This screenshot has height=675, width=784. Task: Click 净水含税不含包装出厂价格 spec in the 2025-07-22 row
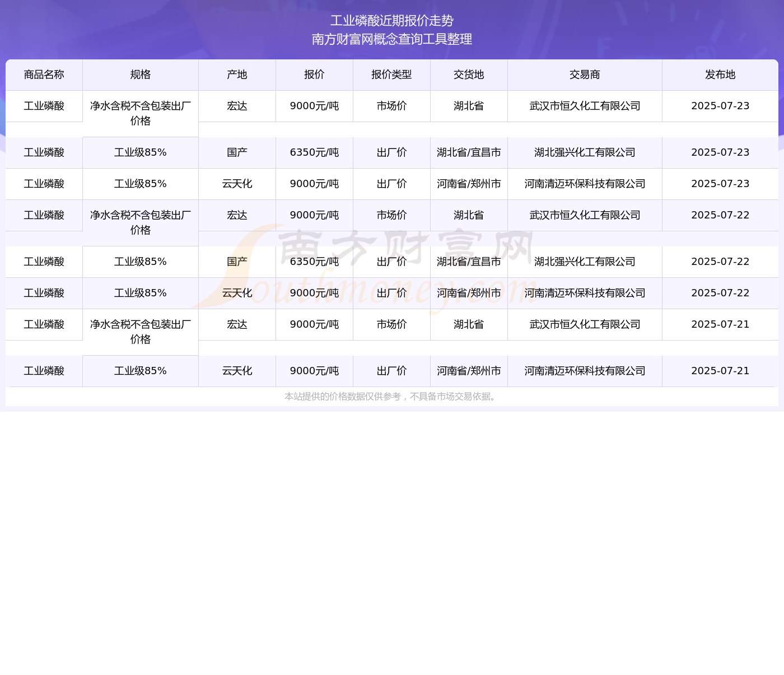pyautogui.click(x=141, y=222)
